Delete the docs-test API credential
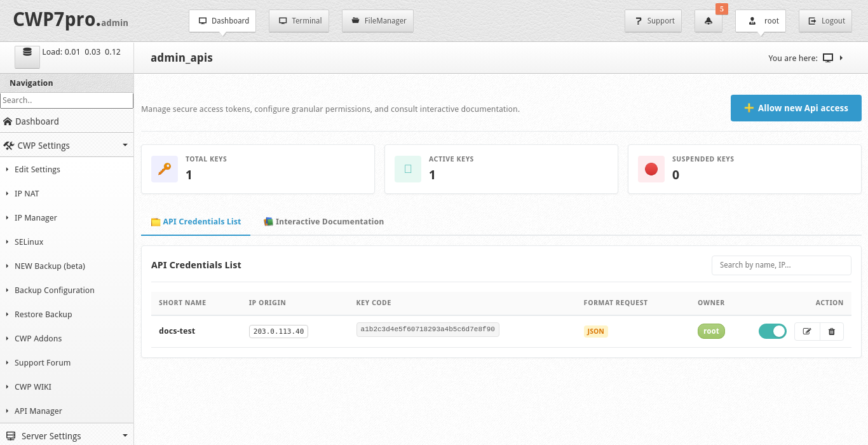Image resolution: width=868 pixels, height=445 pixels. tap(831, 331)
